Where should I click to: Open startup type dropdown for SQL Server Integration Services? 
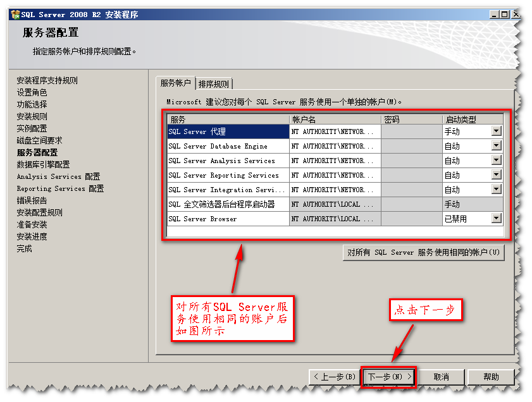497,190
